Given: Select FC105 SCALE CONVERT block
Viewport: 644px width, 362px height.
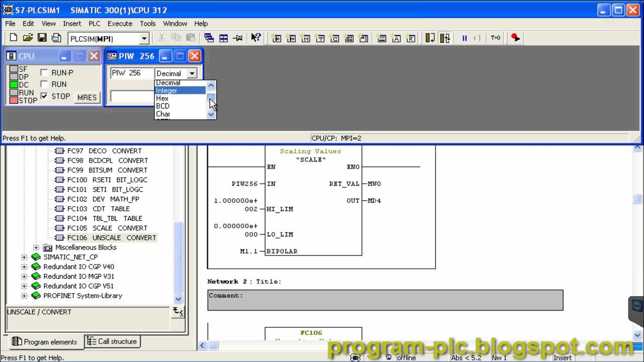Looking at the screenshot, I should click(107, 228).
